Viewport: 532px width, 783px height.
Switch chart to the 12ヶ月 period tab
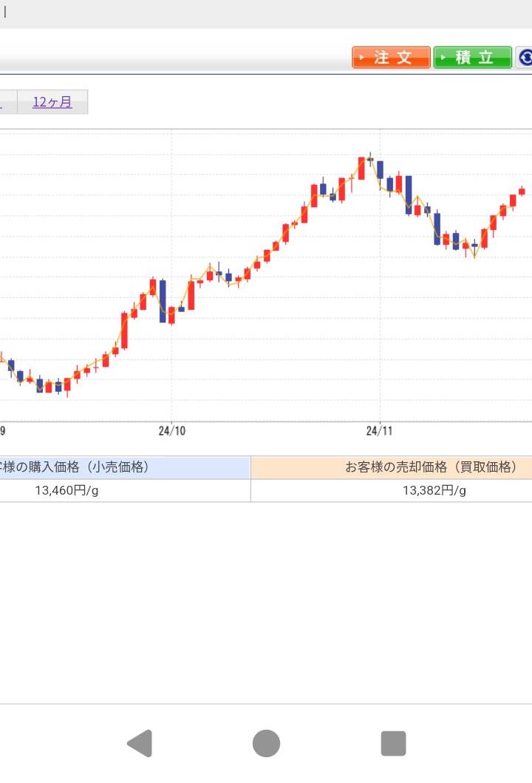52,102
